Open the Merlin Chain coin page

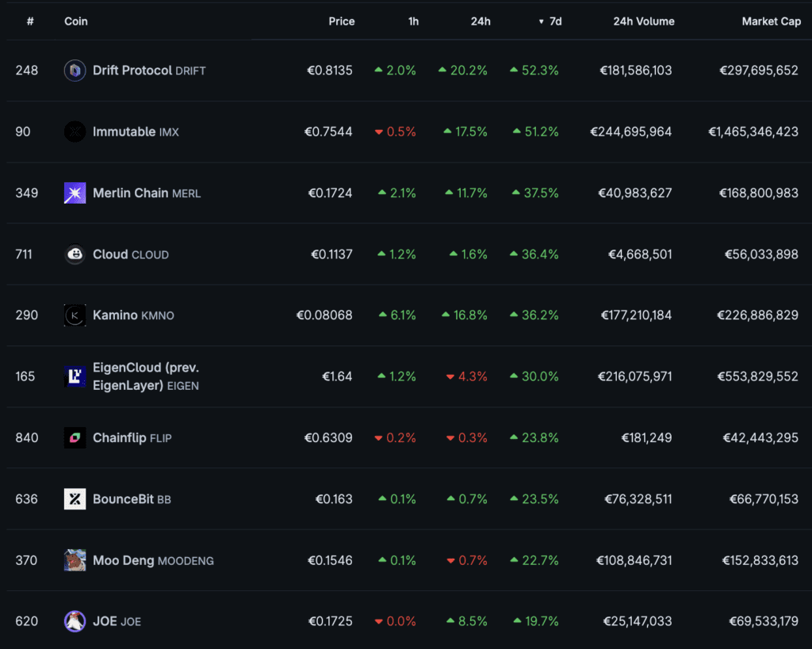(147, 193)
